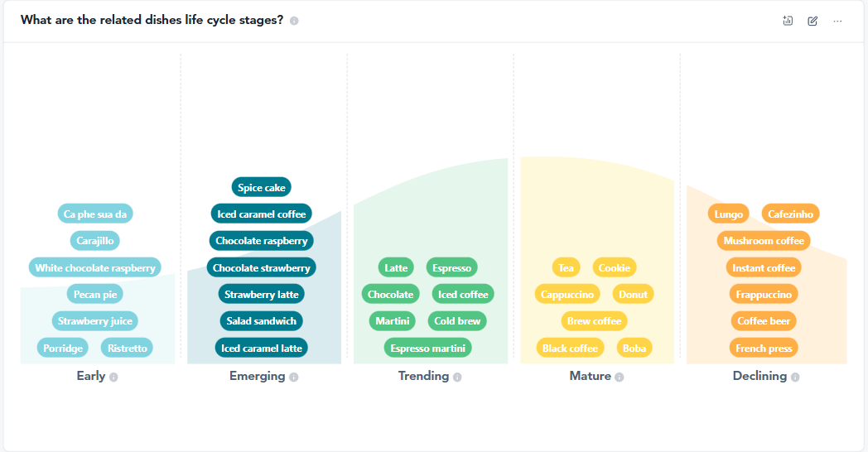
Task: Select the Boba dish tag
Action: (x=634, y=348)
